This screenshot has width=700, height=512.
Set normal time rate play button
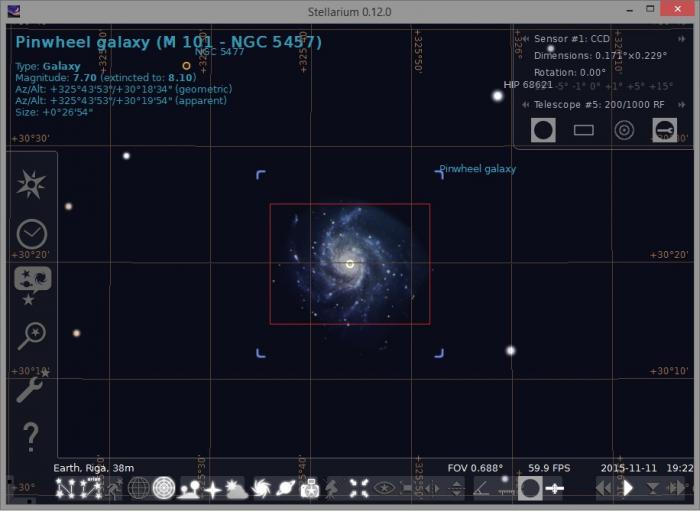(x=628, y=488)
